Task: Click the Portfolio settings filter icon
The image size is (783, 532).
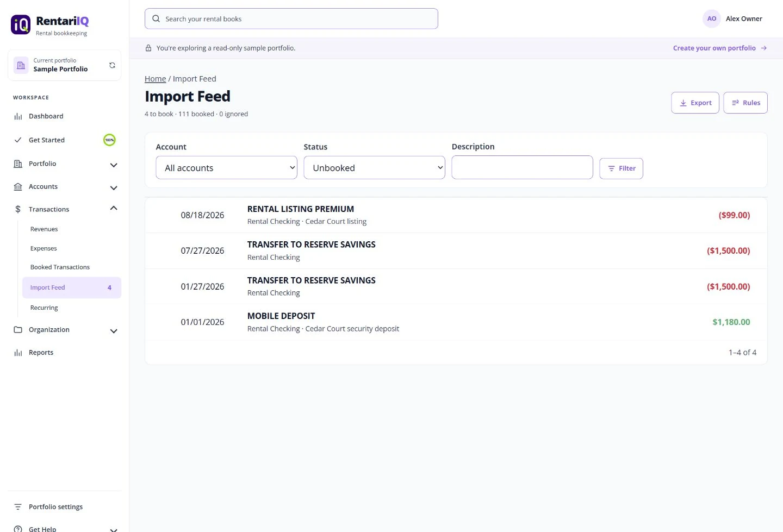Action: point(18,507)
